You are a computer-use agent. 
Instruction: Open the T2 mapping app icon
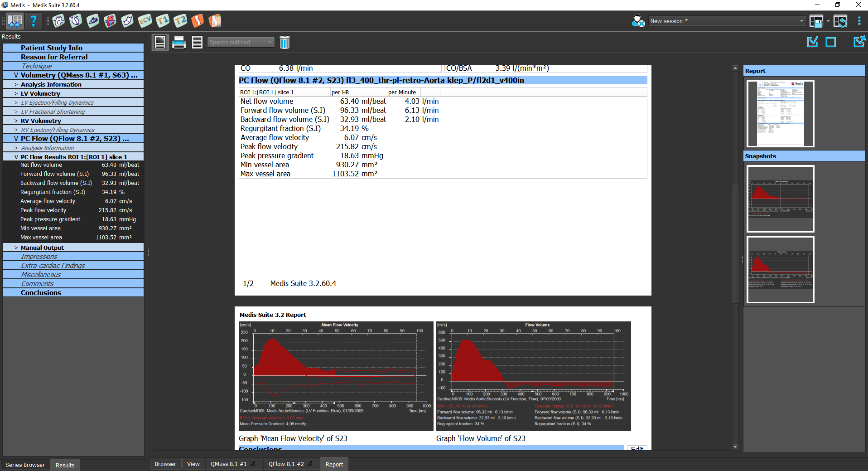click(180, 21)
